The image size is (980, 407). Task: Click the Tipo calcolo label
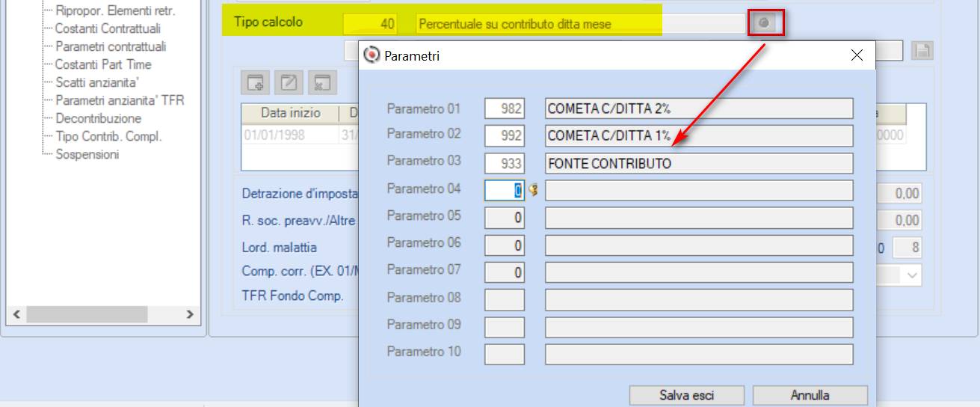[268, 22]
